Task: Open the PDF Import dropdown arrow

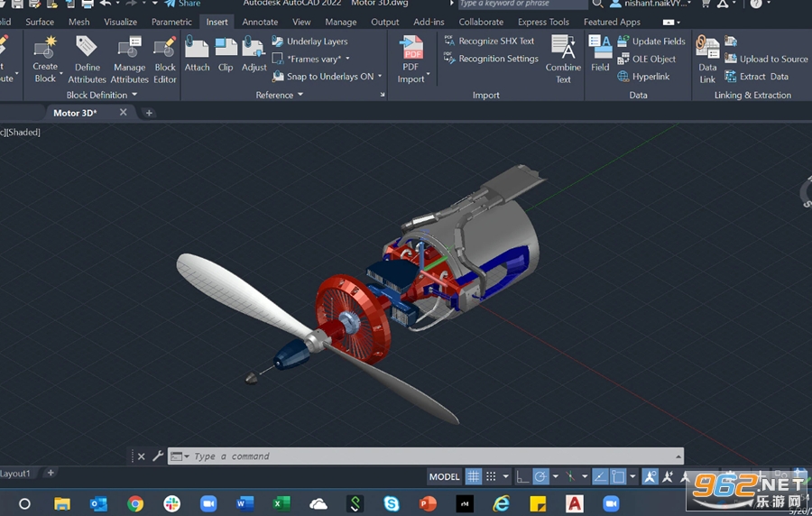Action: click(x=428, y=74)
